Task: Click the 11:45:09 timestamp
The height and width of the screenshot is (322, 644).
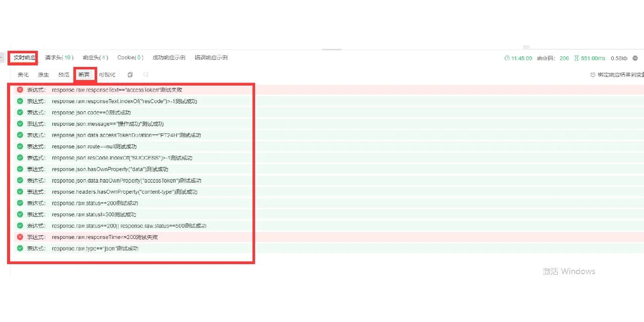Action: point(521,58)
